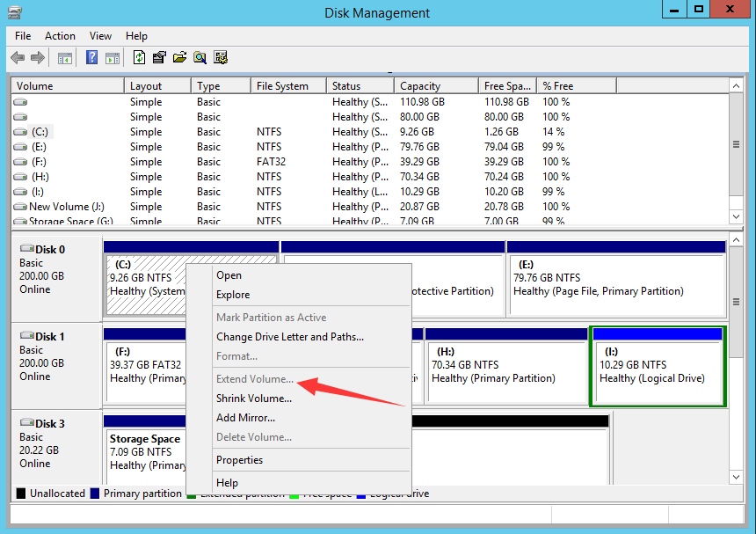Click the Back arrow toolbar icon
This screenshot has height=534, width=756.
point(18,58)
